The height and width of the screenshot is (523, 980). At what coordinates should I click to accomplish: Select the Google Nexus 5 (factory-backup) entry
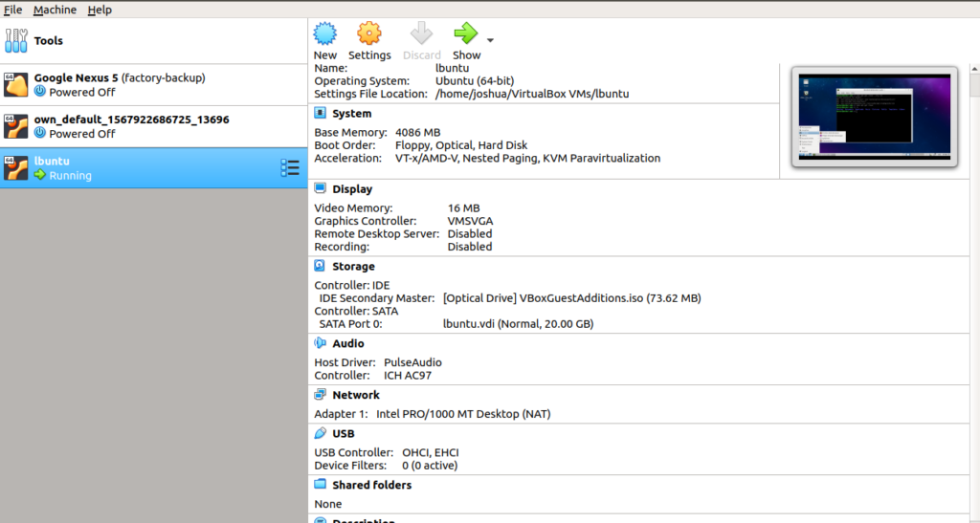coord(154,84)
